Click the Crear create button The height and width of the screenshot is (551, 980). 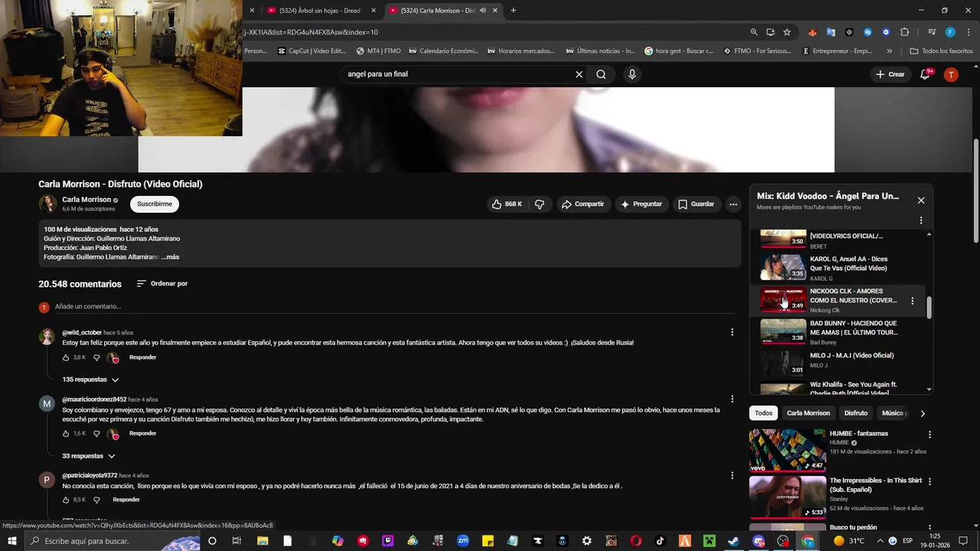pyautogui.click(x=890, y=74)
